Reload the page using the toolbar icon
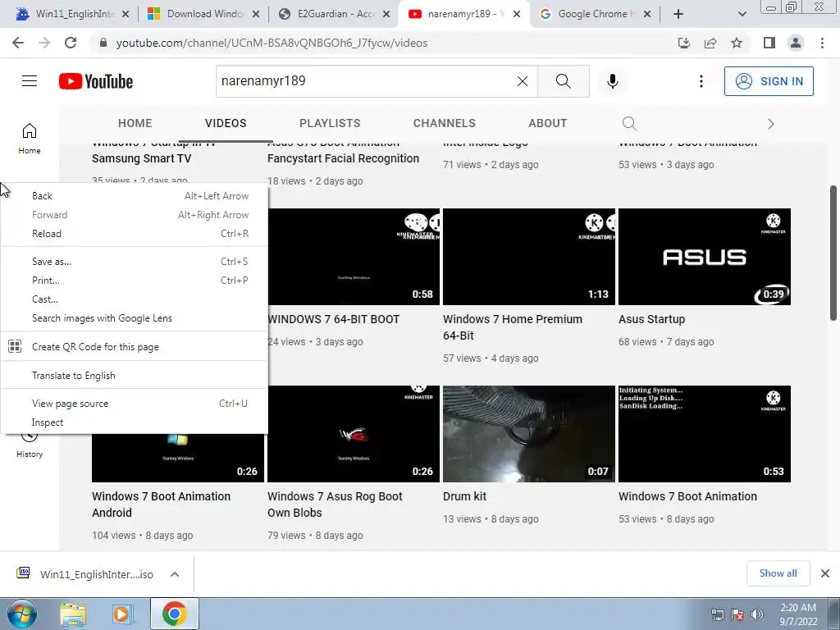The image size is (840, 630). pyautogui.click(x=71, y=43)
